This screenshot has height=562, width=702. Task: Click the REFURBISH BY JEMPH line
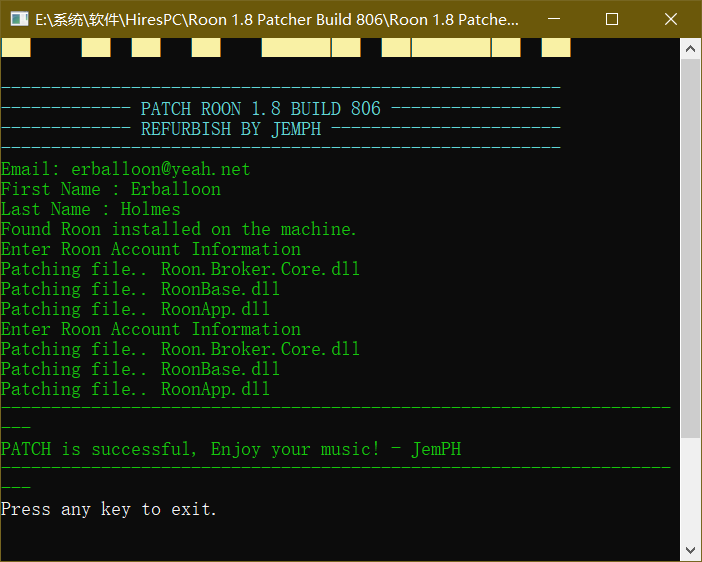[231, 129]
